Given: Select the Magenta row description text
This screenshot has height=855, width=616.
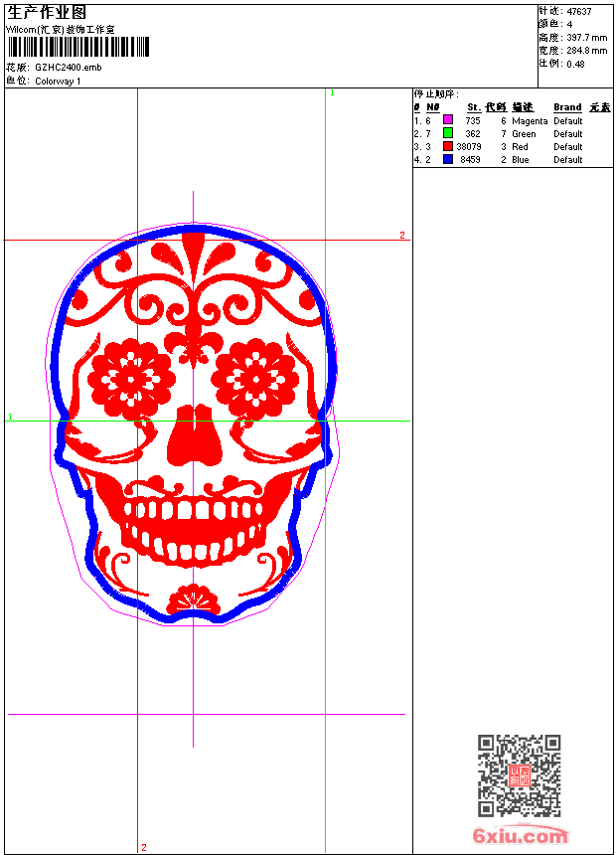Looking at the screenshot, I should click(x=530, y=120).
